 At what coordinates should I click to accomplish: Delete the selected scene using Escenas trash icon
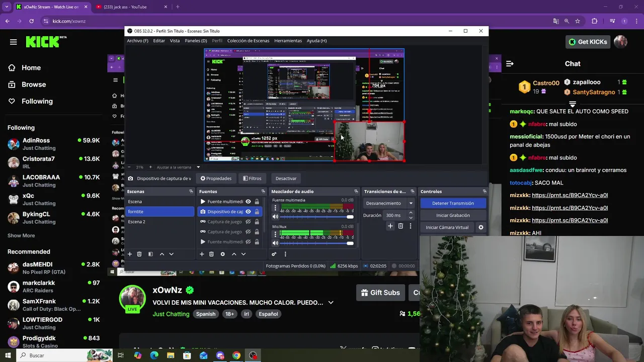pyautogui.click(x=139, y=254)
